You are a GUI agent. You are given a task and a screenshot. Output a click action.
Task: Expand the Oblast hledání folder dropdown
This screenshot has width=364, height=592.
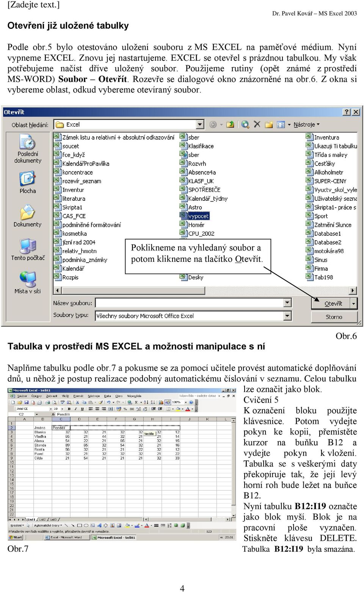click(x=200, y=124)
